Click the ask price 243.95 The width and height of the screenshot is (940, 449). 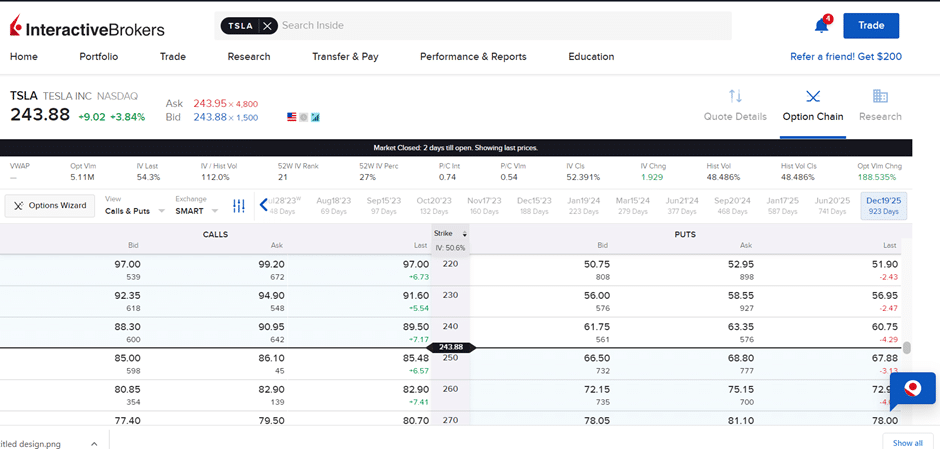(x=210, y=104)
